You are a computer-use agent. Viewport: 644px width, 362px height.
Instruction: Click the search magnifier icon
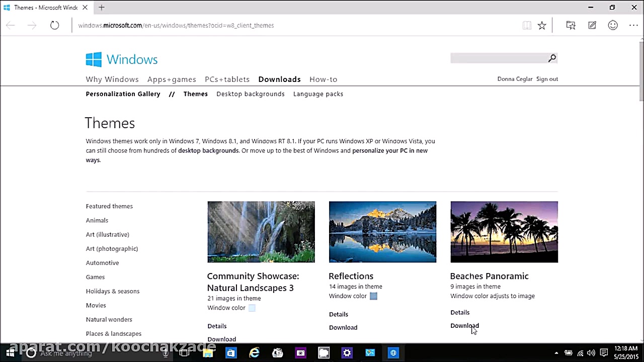552,58
